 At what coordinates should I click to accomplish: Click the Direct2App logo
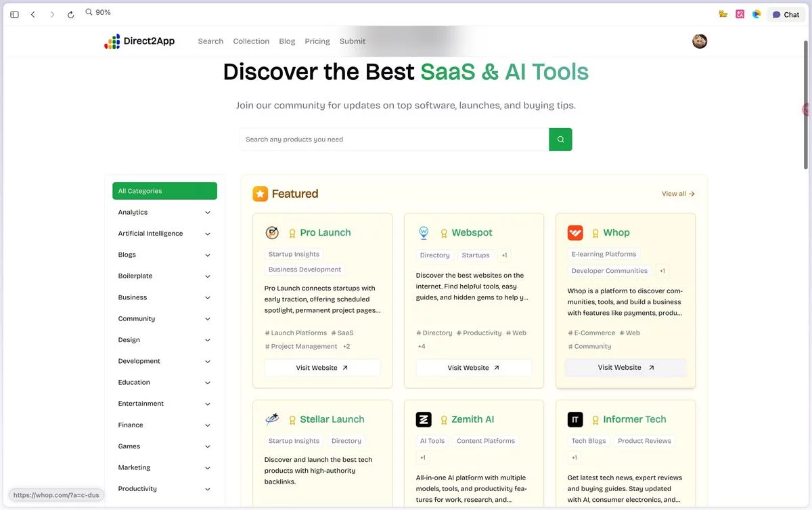(x=139, y=41)
